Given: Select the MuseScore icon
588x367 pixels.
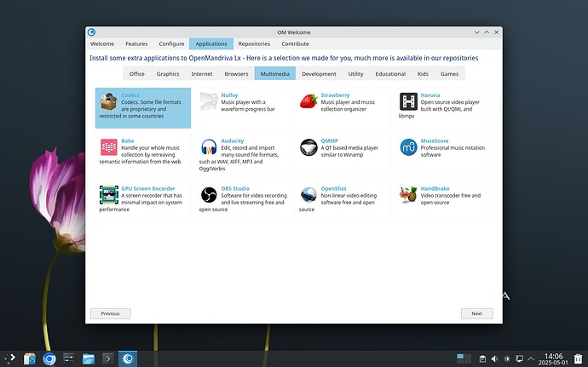Looking at the screenshot, I should tap(408, 147).
